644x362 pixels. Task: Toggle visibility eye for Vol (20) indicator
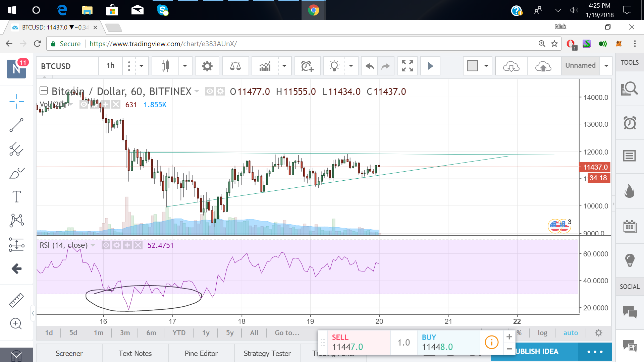pos(84,105)
